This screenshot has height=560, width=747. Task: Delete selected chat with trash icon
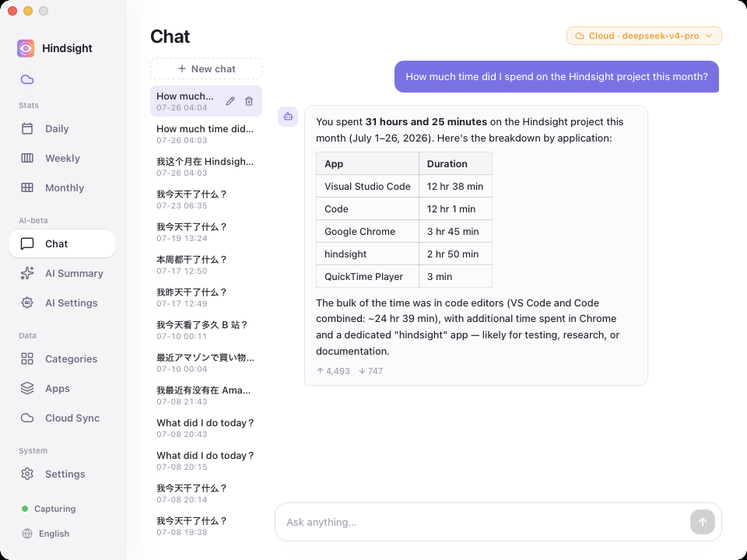pyautogui.click(x=249, y=101)
